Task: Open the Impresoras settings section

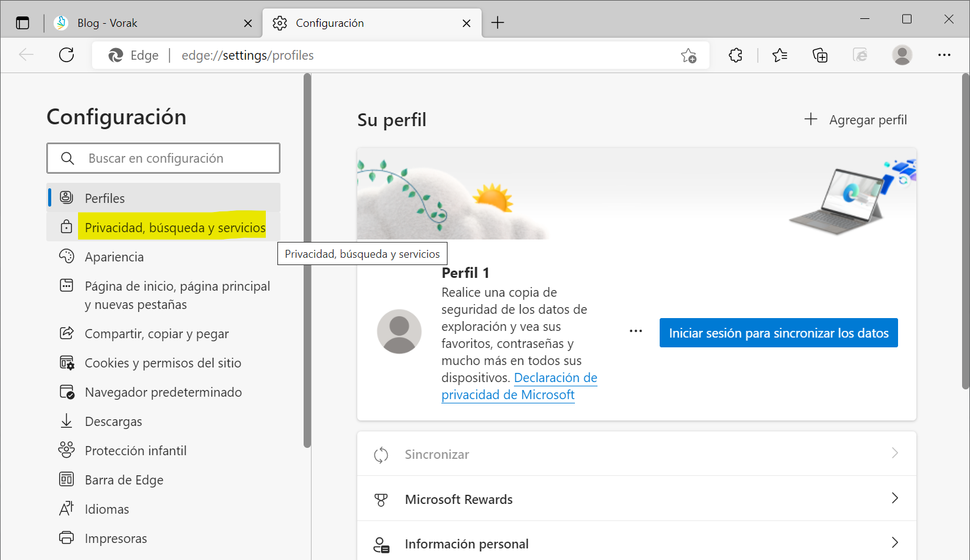Action: pyautogui.click(x=163, y=538)
